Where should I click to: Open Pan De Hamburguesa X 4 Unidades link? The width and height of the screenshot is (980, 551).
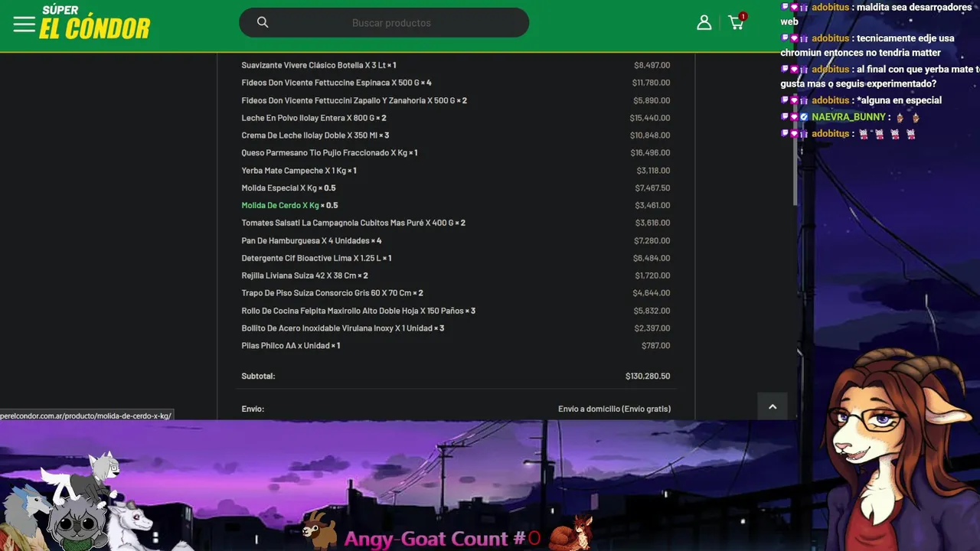click(x=305, y=240)
